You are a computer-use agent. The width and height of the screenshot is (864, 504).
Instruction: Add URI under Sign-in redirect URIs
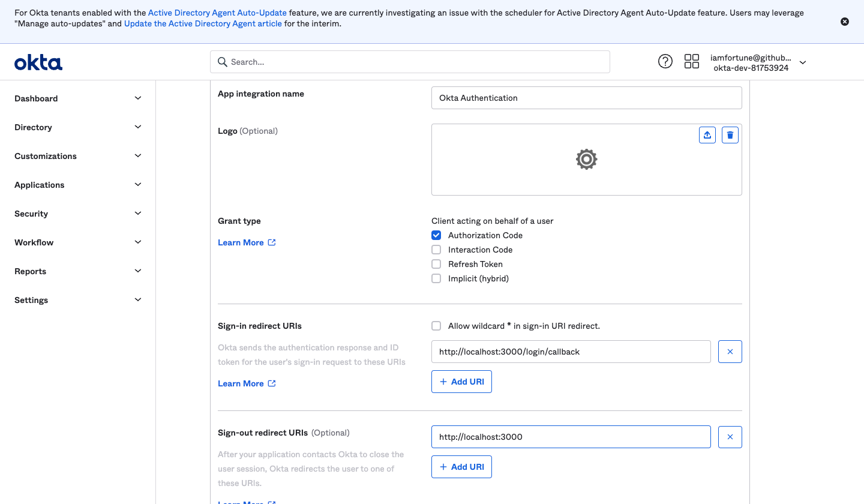point(461,382)
